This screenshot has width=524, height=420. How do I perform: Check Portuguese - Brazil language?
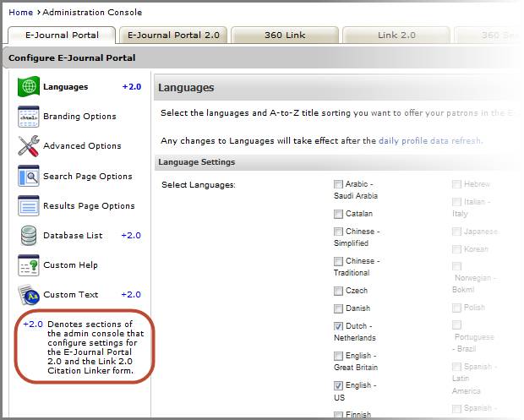pyautogui.click(x=456, y=325)
